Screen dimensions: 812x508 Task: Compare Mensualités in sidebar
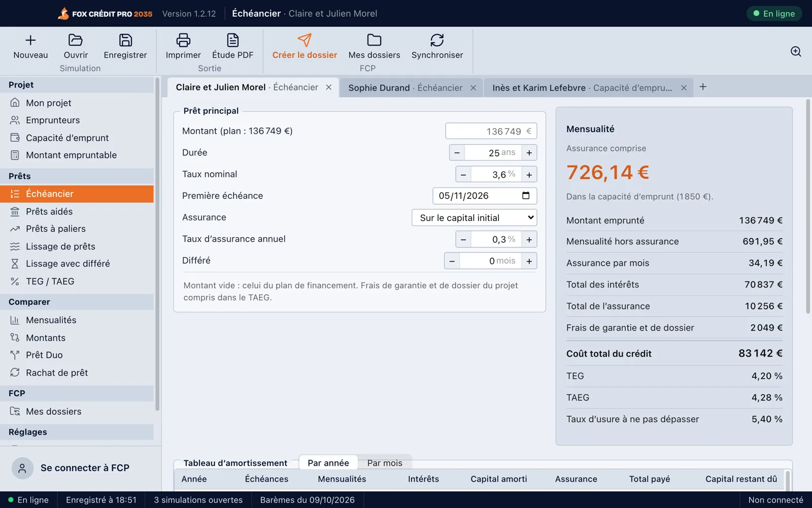click(x=77, y=320)
